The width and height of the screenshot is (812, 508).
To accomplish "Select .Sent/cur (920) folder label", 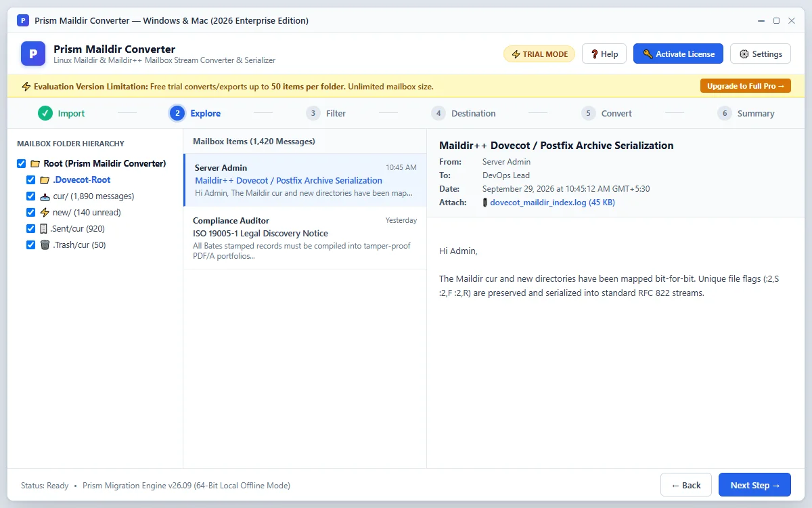I will [x=77, y=229].
